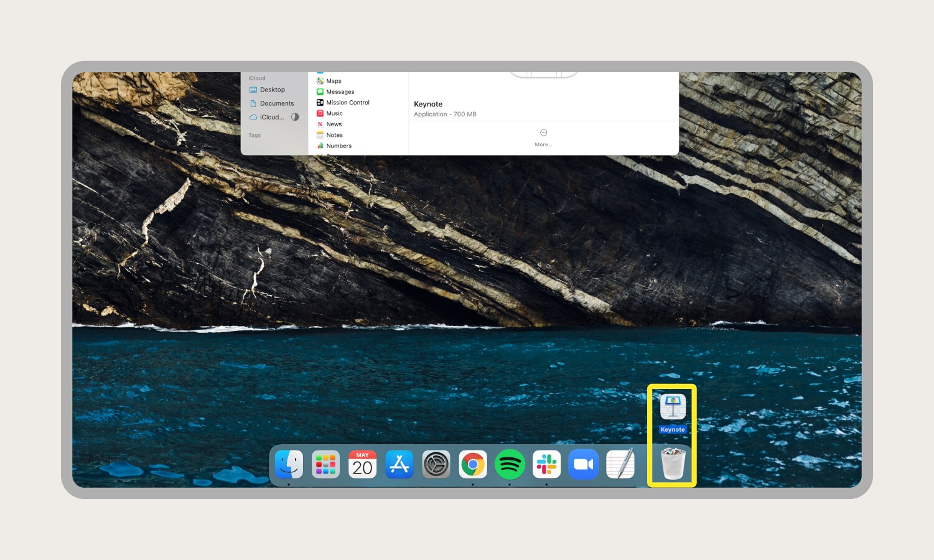Click the 'Application - 700 MB' info text
Image resolution: width=934 pixels, height=560 pixels.
[x=445, y=114]
